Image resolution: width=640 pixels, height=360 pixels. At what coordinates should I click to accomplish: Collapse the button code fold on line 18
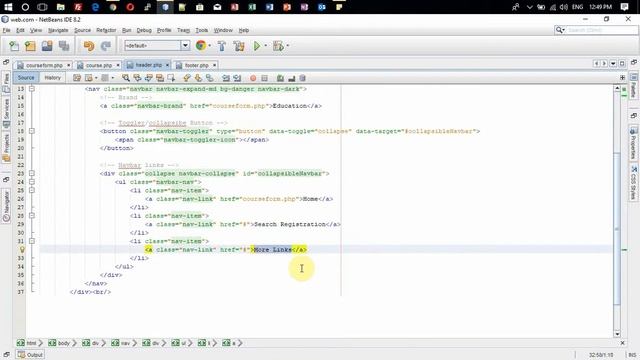[32, 131]
